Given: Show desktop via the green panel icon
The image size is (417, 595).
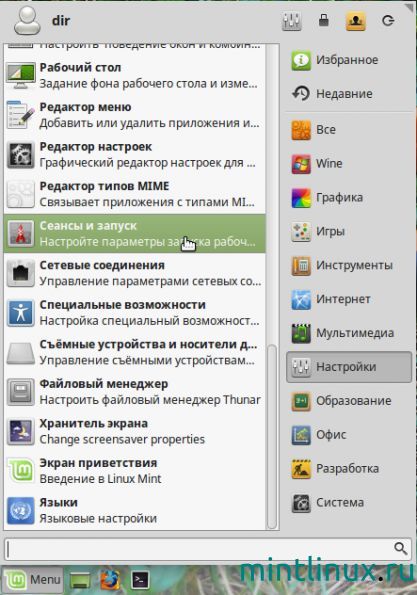Looking at the screenshot, I should click(x=80, y=580).
